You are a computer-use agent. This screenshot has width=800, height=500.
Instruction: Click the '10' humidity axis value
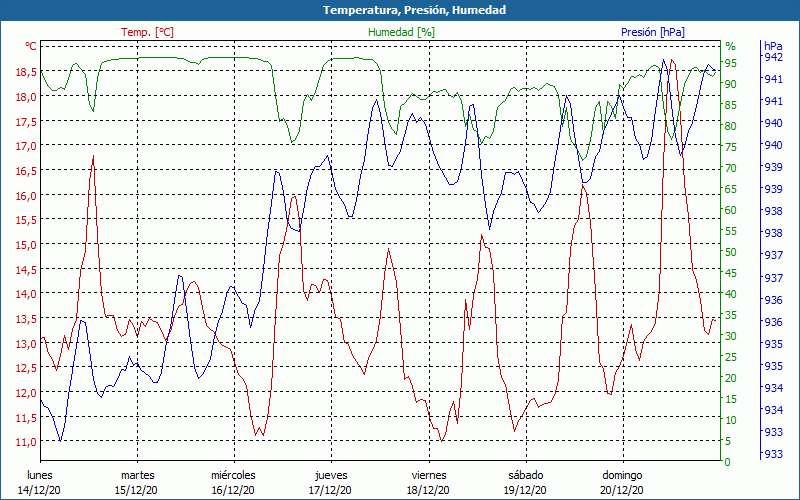point(731,420)
